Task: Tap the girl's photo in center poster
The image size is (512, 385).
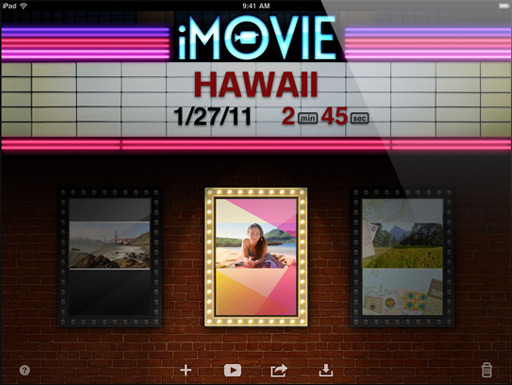Action: click(x=256, y=246)
